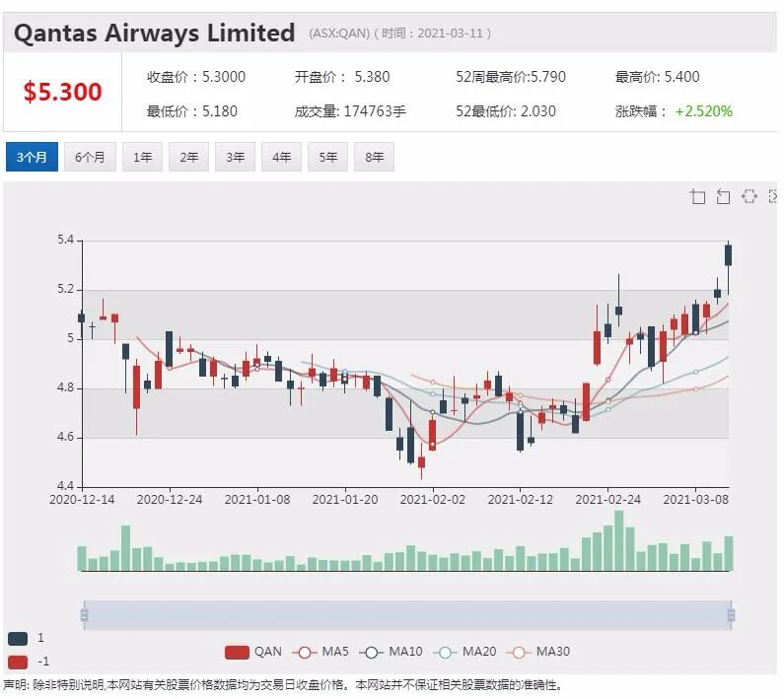
Task: Switch to the 1年 time range
Action: pyautogui.click(x=142, y=157)
